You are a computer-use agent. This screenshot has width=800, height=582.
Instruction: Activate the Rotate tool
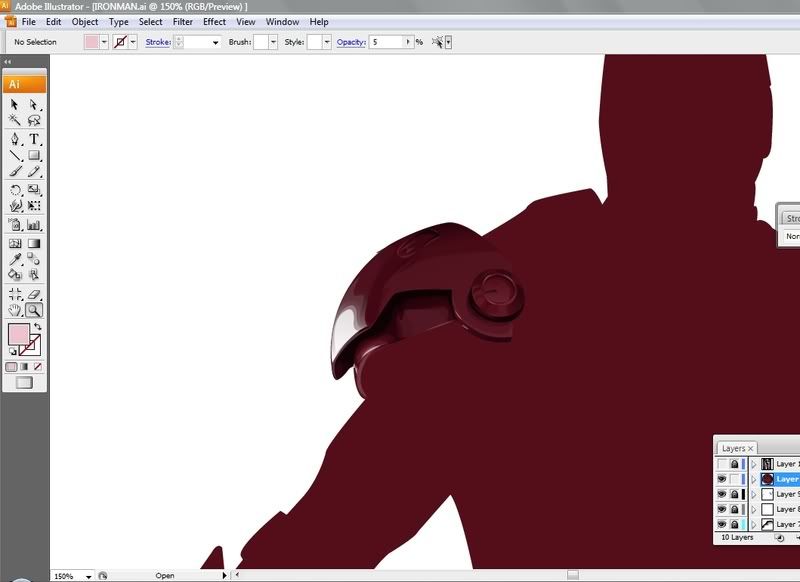(x=15, y=190)
